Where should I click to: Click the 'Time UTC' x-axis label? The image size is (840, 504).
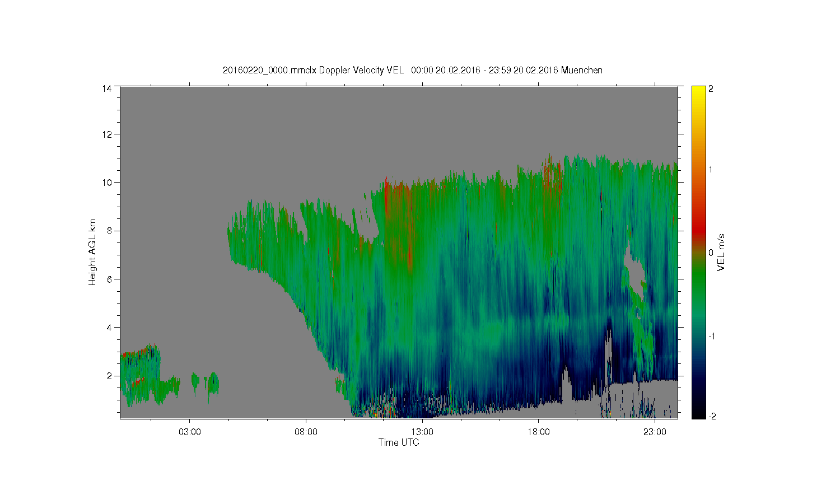point(399,442)
